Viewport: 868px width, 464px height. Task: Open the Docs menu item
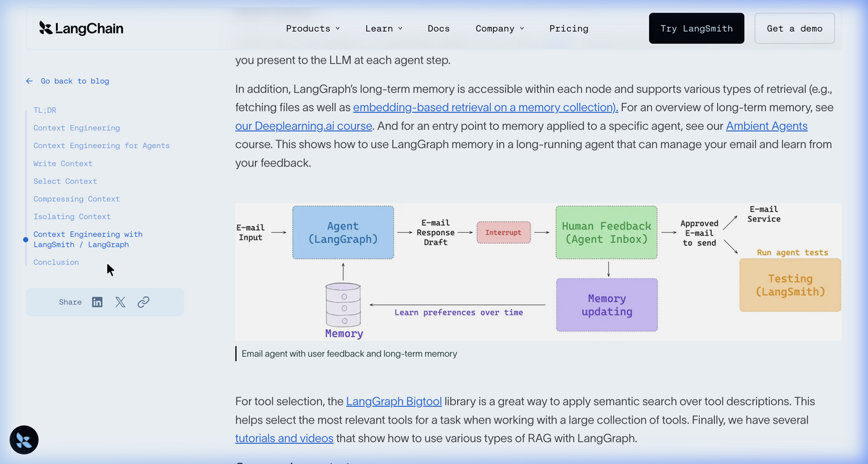tap(438, 28)
